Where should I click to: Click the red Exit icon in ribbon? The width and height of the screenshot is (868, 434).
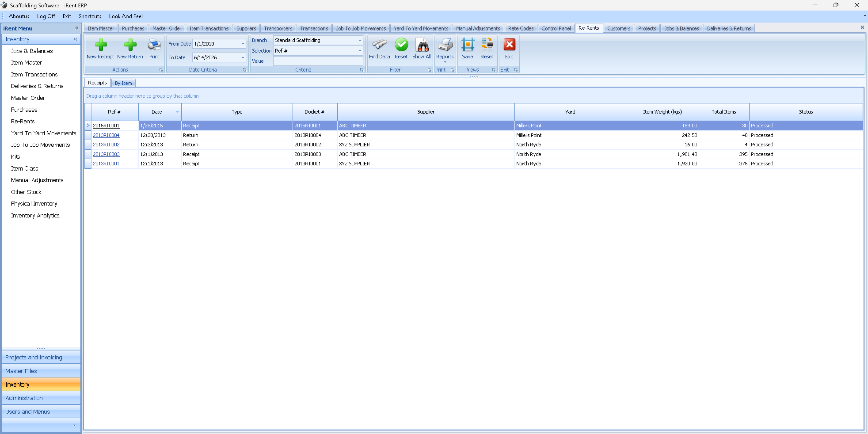[509, 45]
